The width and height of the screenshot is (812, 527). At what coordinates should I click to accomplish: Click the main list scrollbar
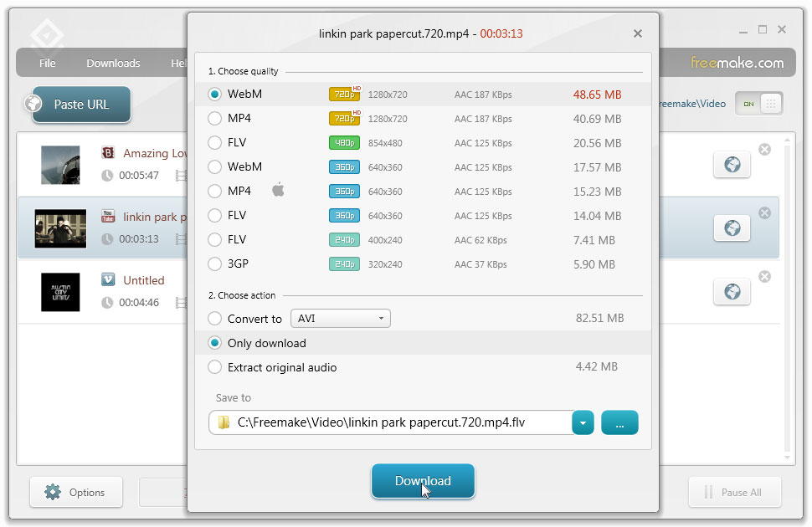point(787,298)
